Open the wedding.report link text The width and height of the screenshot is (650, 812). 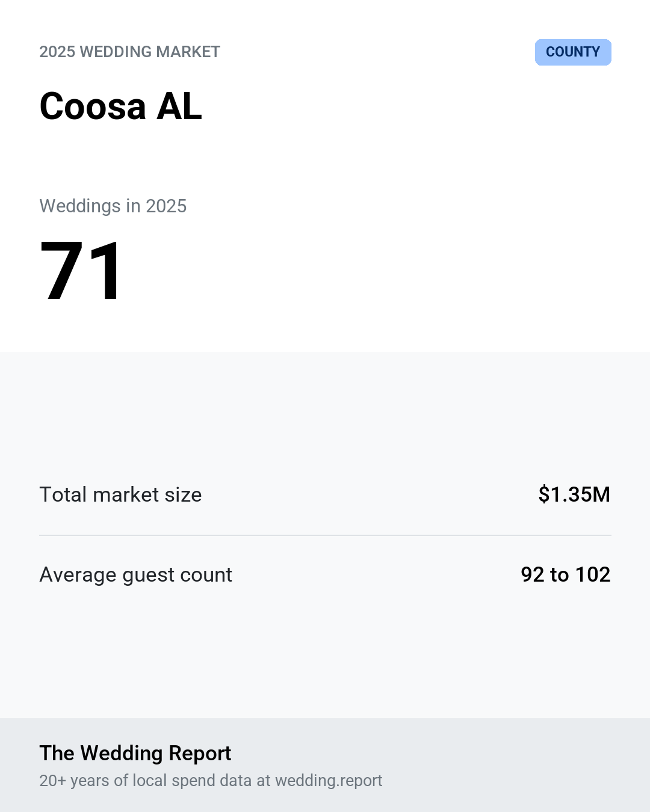(329, 781)
